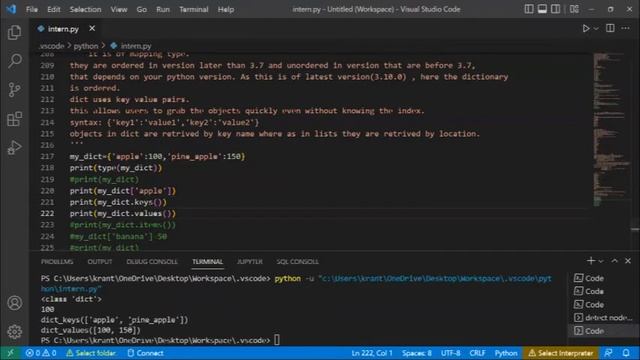The height and width of the screenshot is (360, 640).
Task: Open the run options dropdown arrow
Action: point(596,29)
